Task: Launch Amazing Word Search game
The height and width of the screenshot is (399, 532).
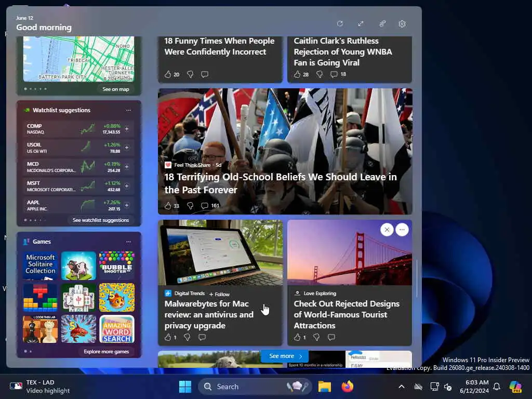Action: (x=117, y=329)
